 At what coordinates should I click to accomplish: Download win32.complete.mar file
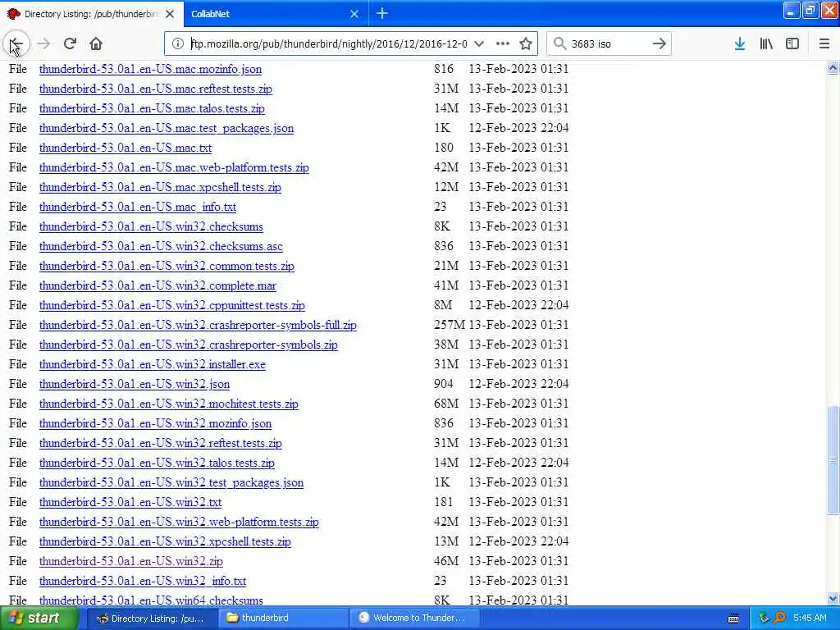coord(157,286)
